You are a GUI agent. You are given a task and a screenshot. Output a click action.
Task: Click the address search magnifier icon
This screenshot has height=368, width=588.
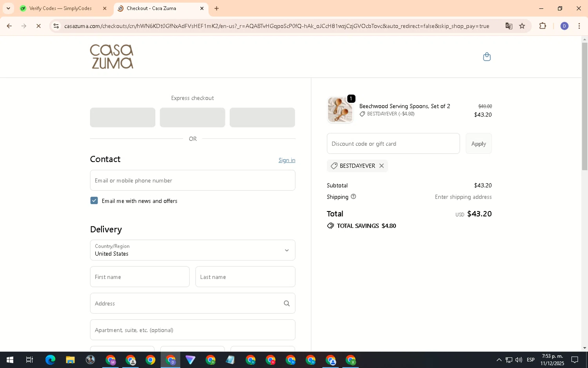click(287, 303)
